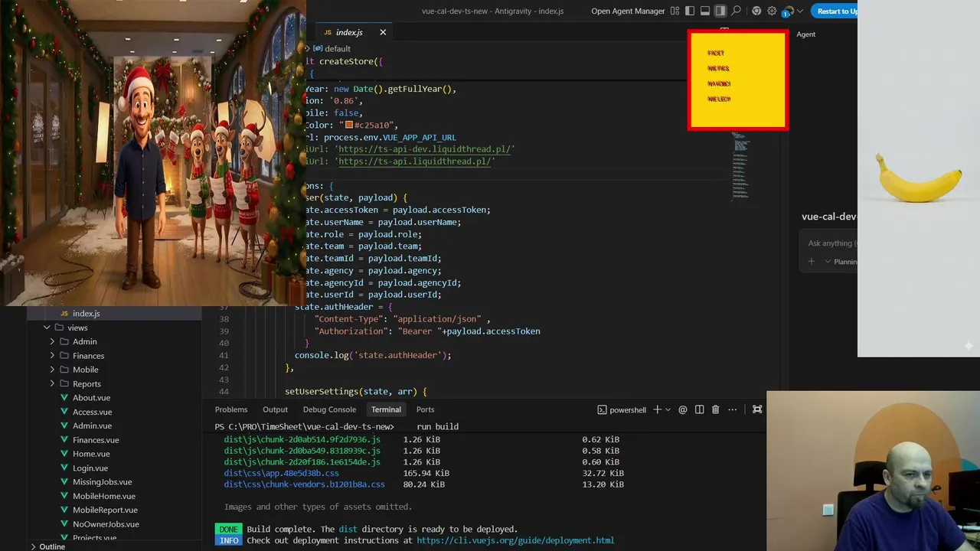Toggle bottom panel visibility icon
The width and height of the screenshot is (980, 551).
point(705,11)
